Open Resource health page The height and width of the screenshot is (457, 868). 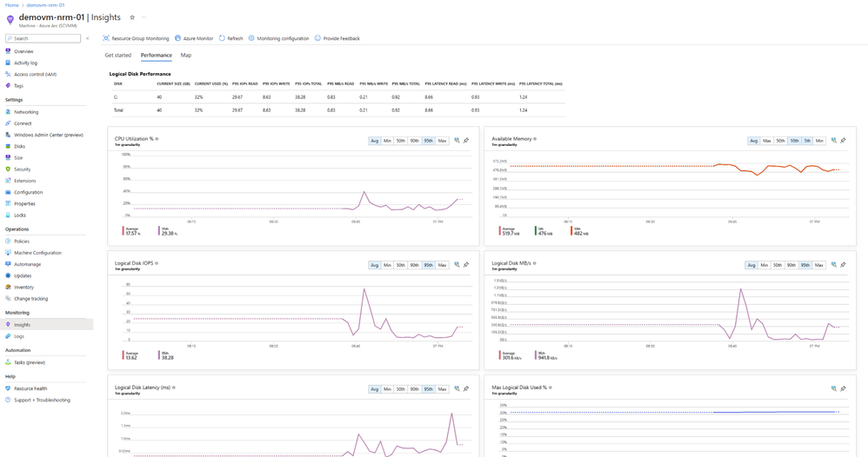[30, 388]
